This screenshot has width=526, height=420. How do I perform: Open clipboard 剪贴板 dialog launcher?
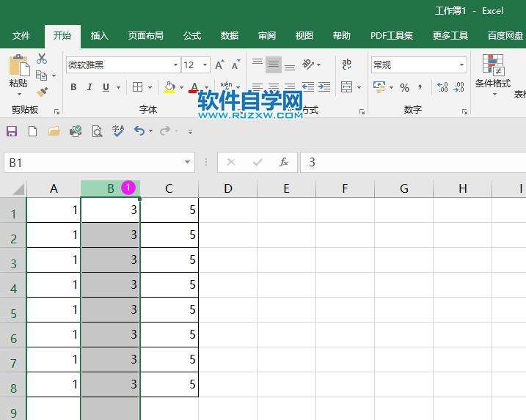tap(56, 112)
